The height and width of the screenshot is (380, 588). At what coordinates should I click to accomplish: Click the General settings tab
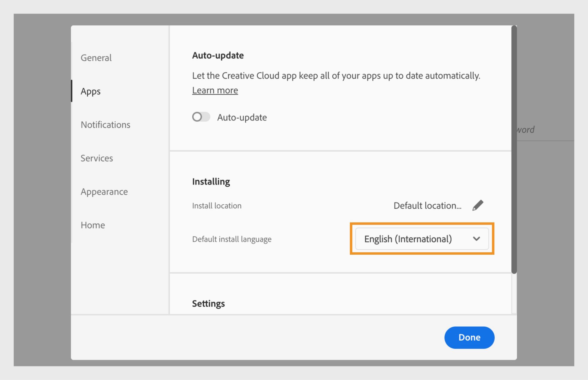point(96,58)
